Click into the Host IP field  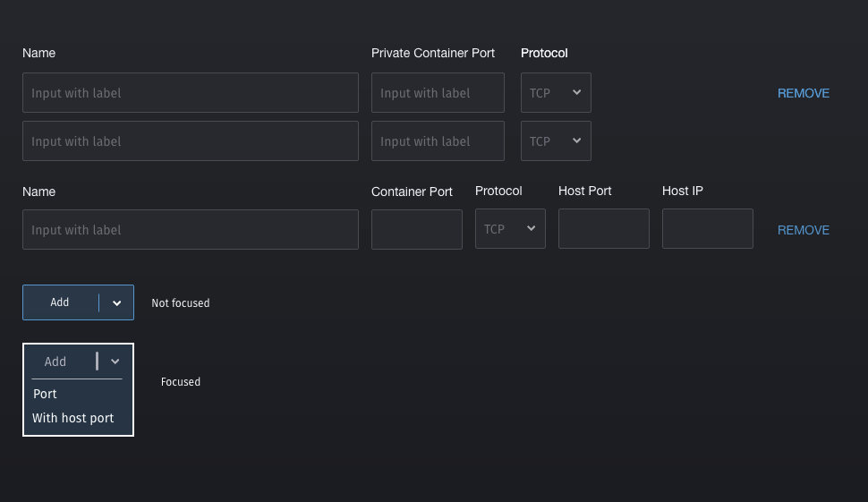point(707,229)
